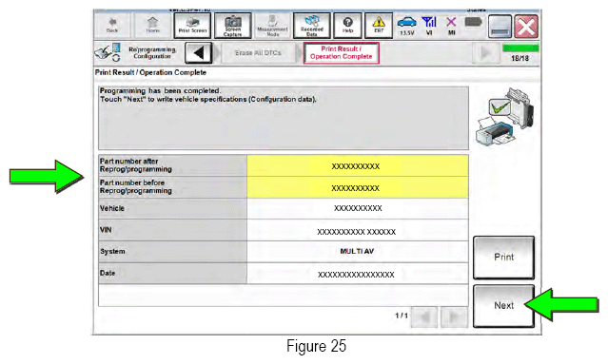Viewport: 608px width, 364px height.
Task: Click the Print button
Action: [x=503, y=258]
